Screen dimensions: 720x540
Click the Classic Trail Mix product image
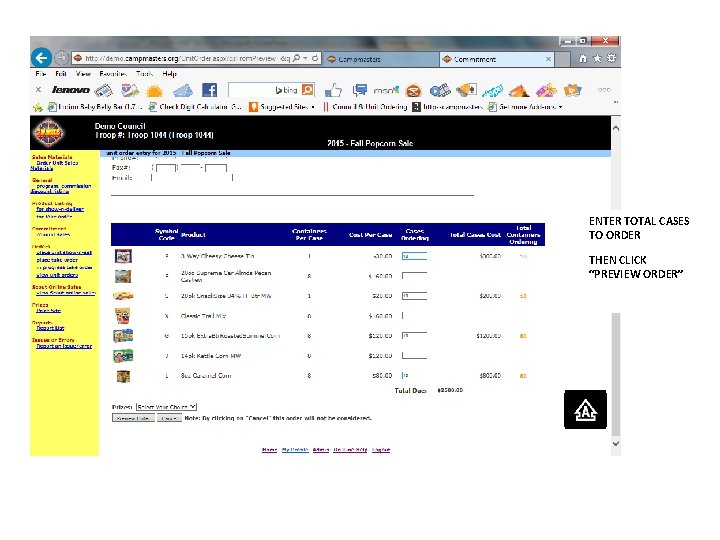(x=122, y=316)
